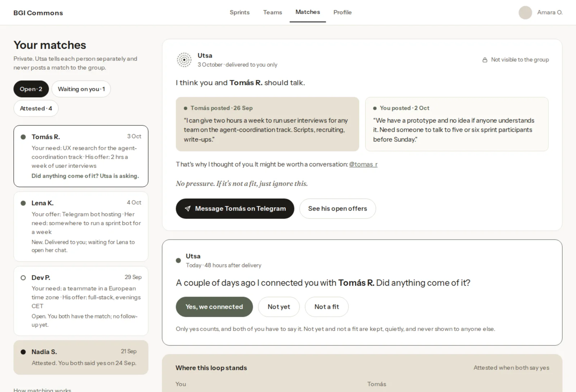Answer Not yet

pos(279,307)
